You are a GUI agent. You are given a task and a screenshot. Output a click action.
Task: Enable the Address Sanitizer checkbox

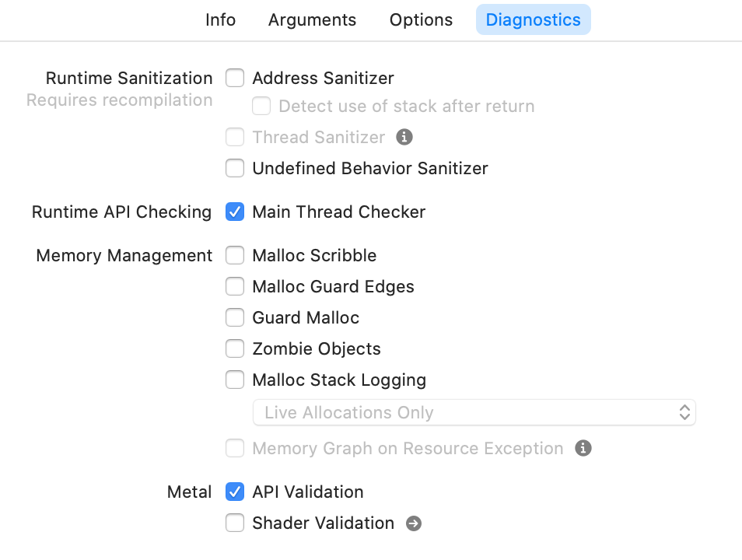[x=235, y=79]
